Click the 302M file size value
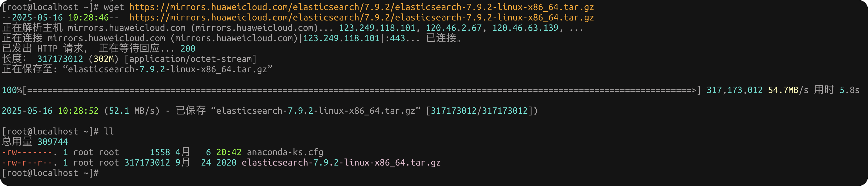868x186 pixels. tap(104, 59)
